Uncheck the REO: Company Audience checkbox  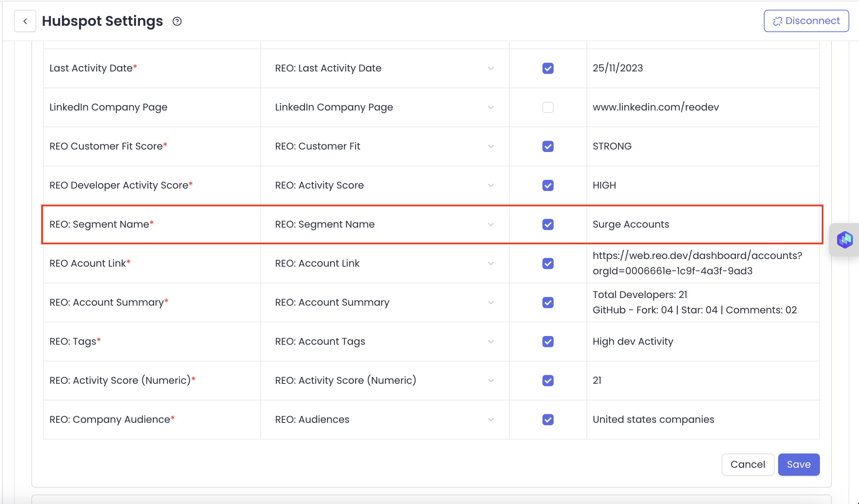548,420
